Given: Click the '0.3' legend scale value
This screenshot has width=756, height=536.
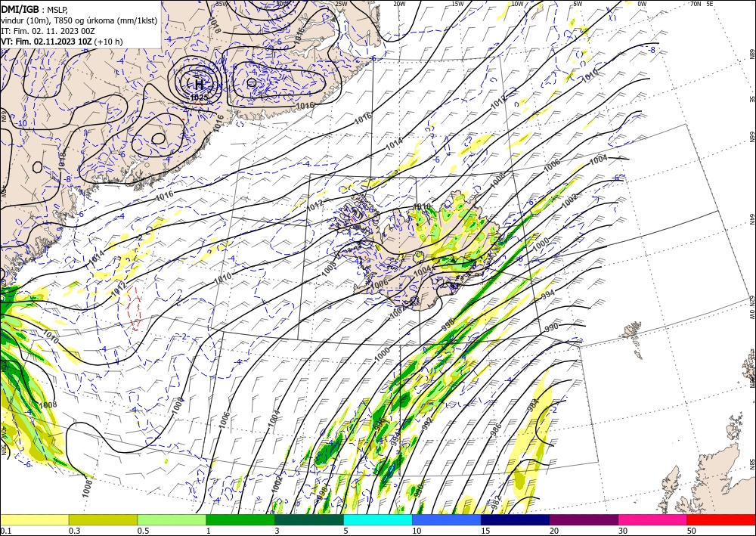Looking at the screenshot, I should (74, 531).
